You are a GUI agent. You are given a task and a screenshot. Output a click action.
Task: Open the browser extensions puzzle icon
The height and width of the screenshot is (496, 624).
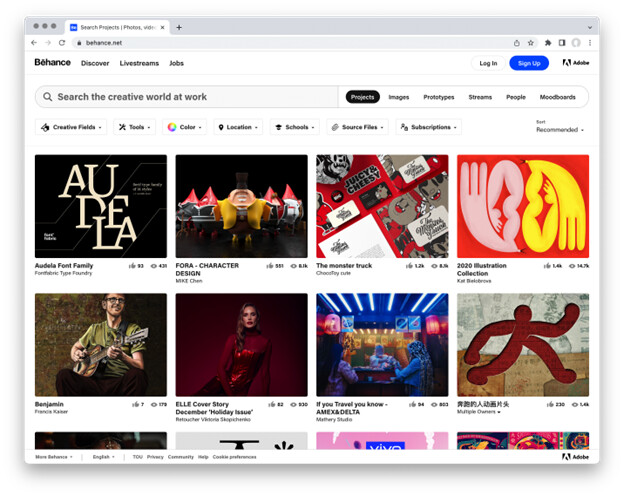point(547,43)
